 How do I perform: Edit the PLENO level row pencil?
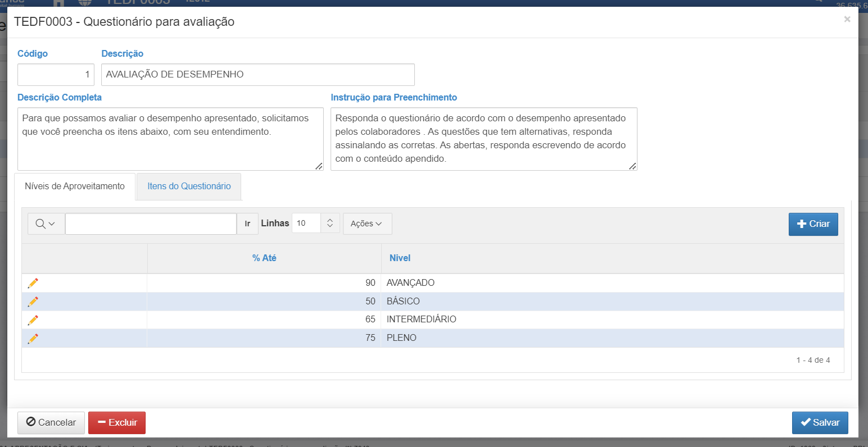click(x=33, y=338)
